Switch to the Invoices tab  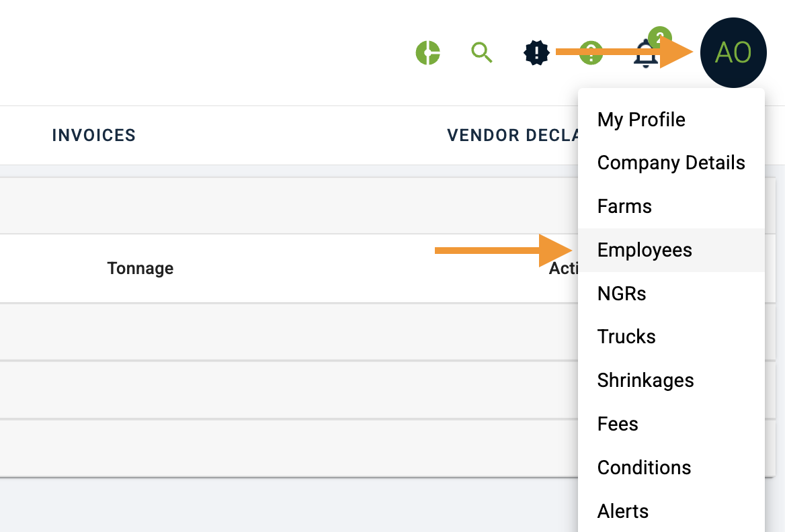[x=94, y=136]
